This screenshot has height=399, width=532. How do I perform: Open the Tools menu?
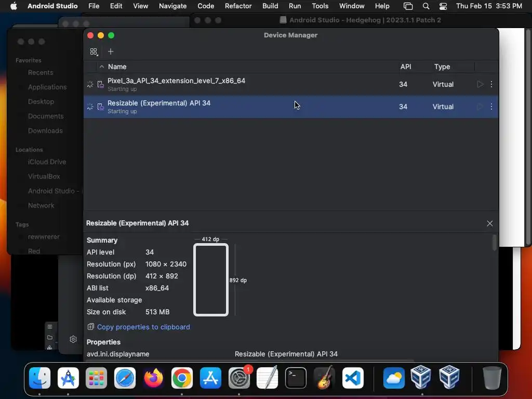[x=320, y=6]
